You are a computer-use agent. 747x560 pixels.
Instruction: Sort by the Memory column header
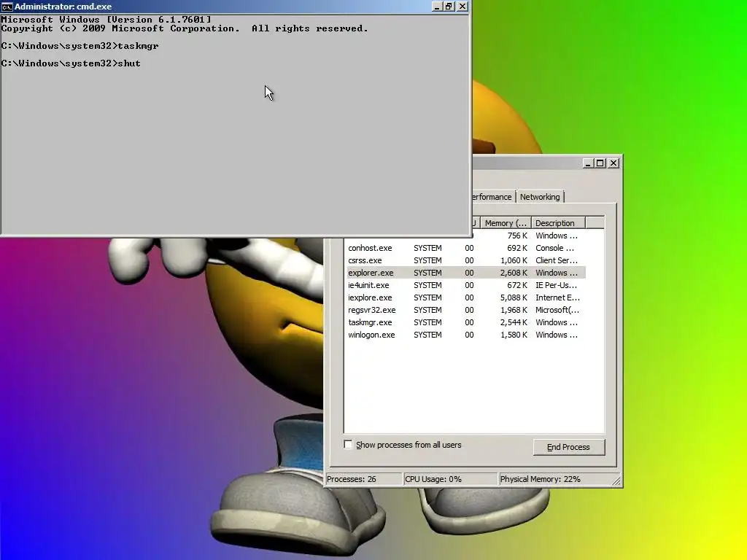[x=506, y=223]
